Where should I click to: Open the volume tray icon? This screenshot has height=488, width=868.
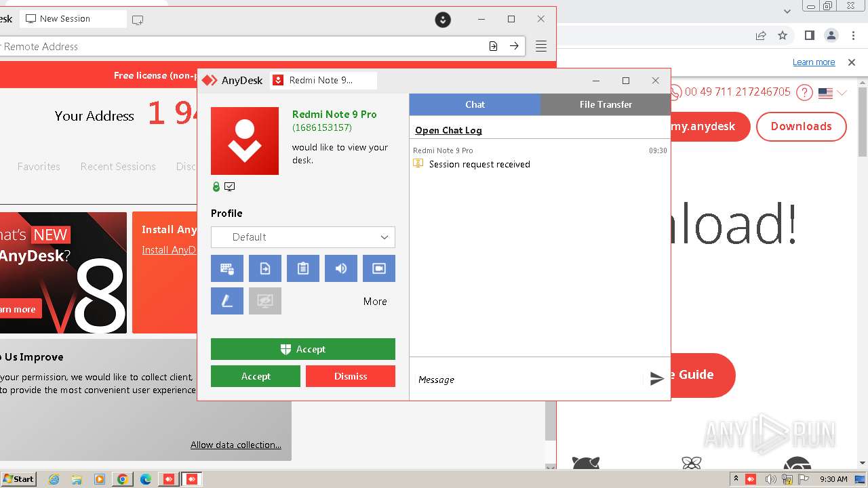click(771, 479)
